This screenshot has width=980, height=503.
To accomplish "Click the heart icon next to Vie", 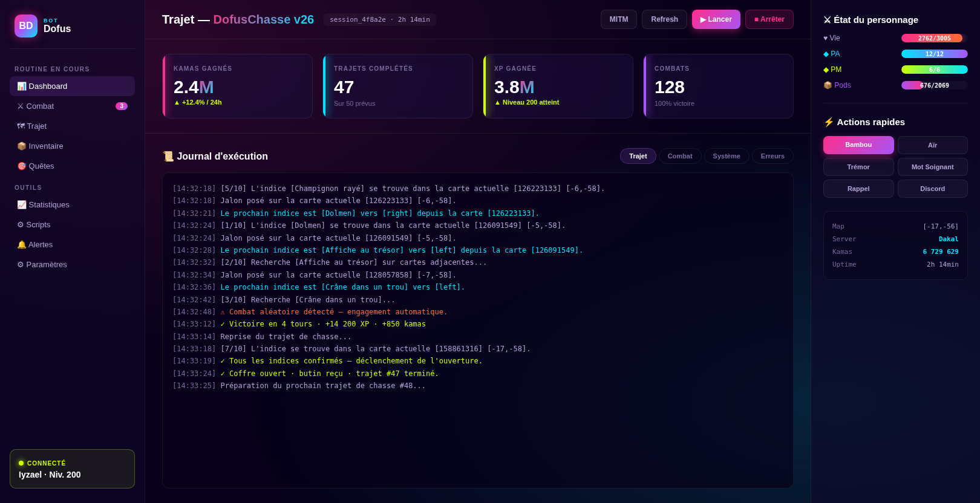I will point(826,38).
